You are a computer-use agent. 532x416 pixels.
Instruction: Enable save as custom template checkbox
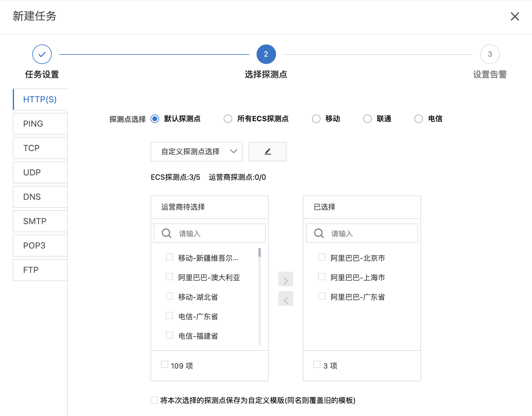click(x=154, y=400)
